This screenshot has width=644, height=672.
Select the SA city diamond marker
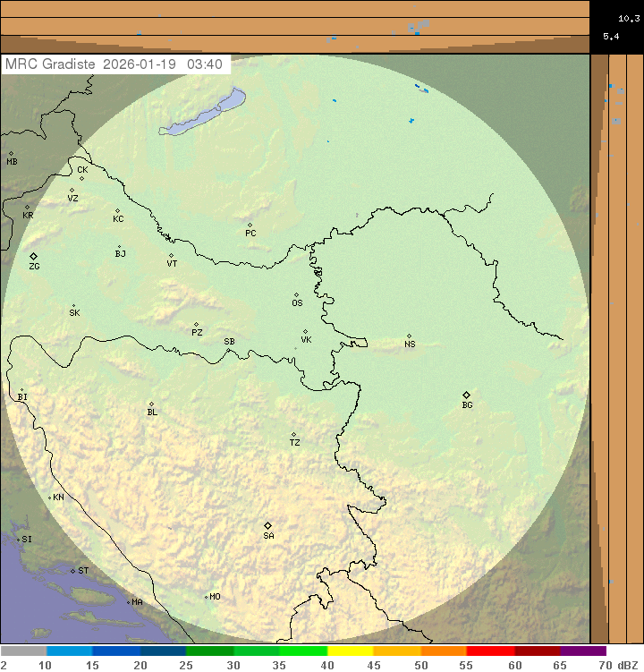(267, 525)
